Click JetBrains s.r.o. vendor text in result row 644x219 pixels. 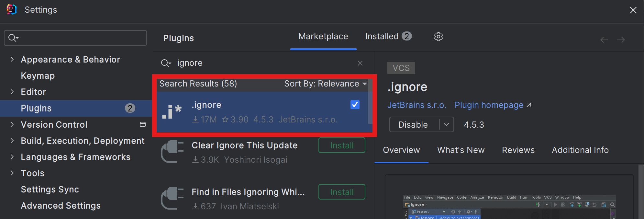pos(308,120)
